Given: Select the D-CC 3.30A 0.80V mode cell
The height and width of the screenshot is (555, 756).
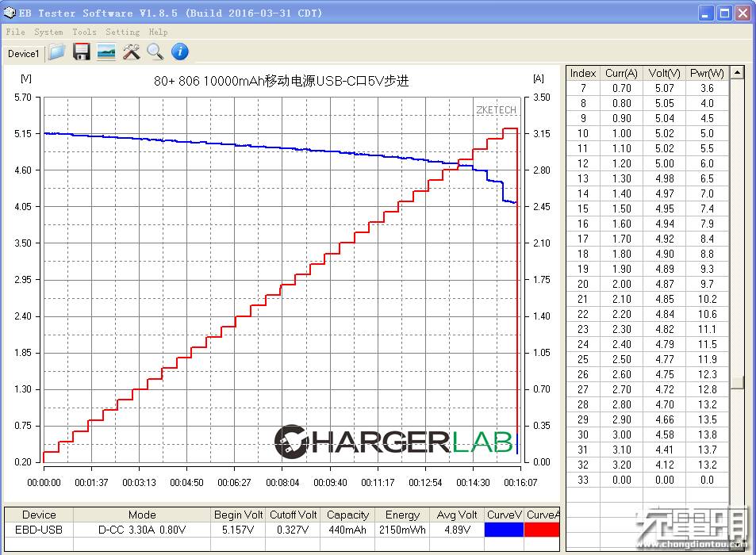Looking at the screenshot, I should click(x=142, y=530).
